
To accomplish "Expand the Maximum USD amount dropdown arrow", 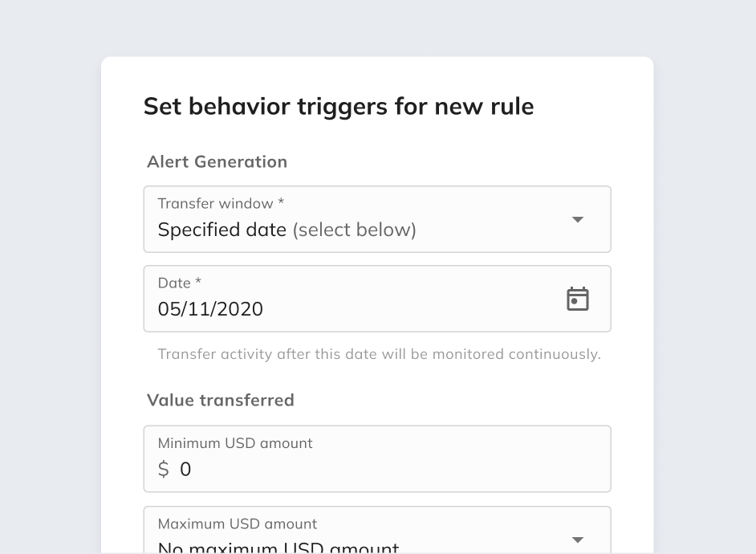I will tap(577, 540).
